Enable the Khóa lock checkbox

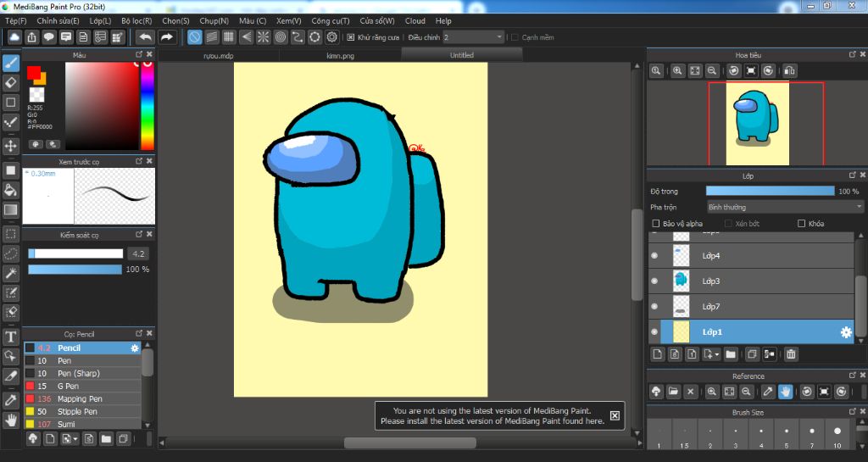coord(801,224)
